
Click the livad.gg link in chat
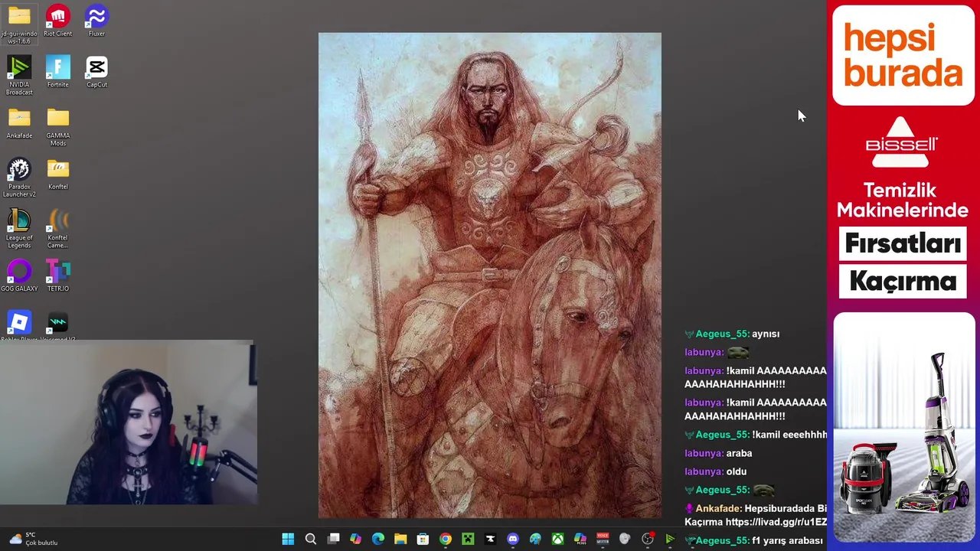pos(776,522)
